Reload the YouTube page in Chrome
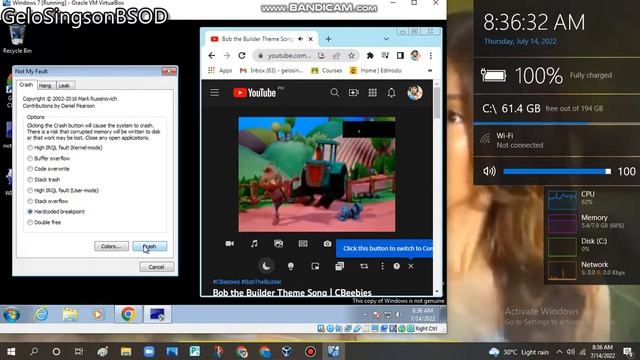Image resolution: width=640 pixels, height=360 pixels. (x=242, y=56)
